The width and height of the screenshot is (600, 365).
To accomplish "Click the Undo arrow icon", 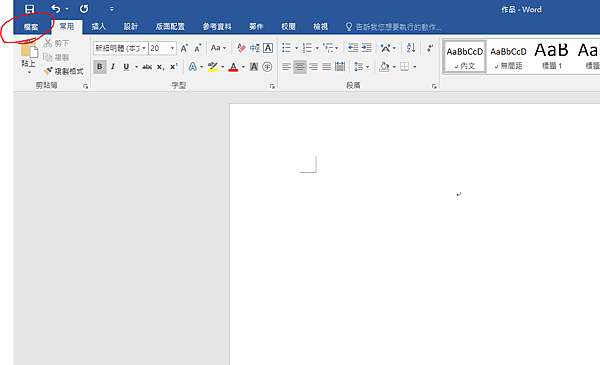I will pos(56,9).
